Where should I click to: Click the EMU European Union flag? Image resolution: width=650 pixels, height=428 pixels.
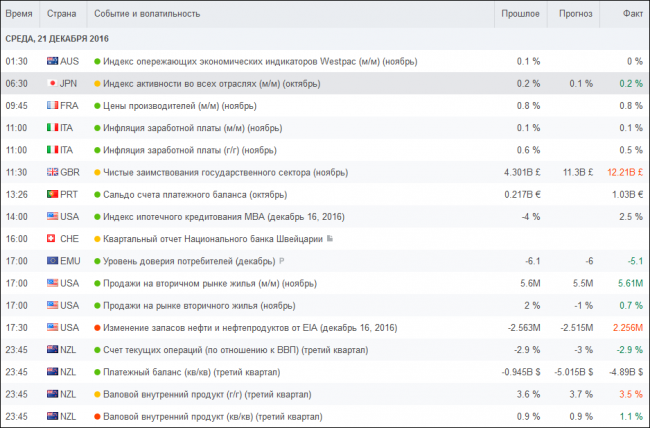(53, 261)
